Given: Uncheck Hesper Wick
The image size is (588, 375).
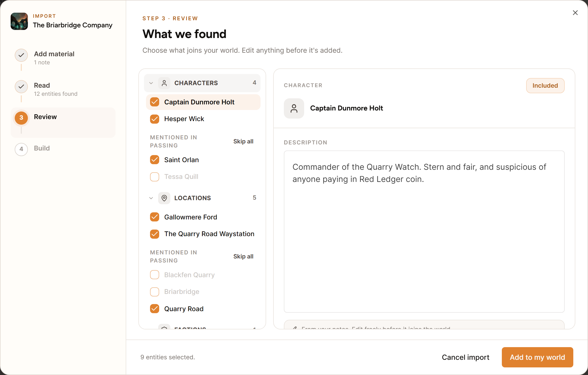Looking at the screenshot, I should click(155, 119).
